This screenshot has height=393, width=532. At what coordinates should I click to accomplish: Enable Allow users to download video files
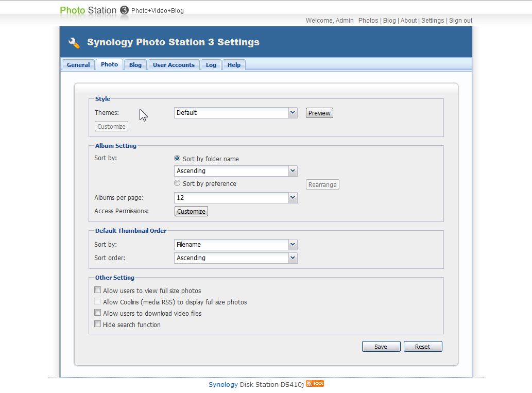tap(98, 313)
